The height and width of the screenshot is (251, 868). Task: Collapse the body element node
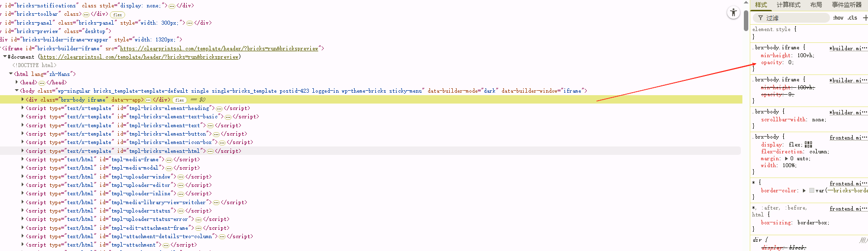(x=17, y=91)
